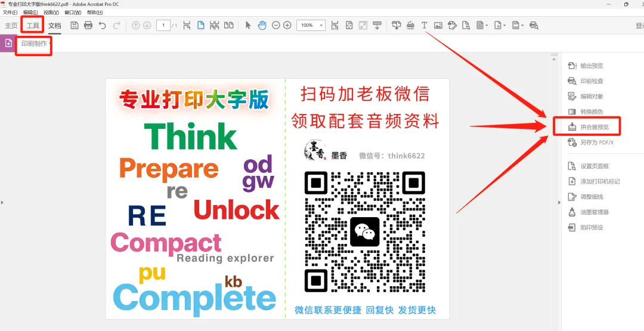Open 印前检查 preflight tool
The width and height of the screenshot is (644, 331).
click(x=586, y=81)
